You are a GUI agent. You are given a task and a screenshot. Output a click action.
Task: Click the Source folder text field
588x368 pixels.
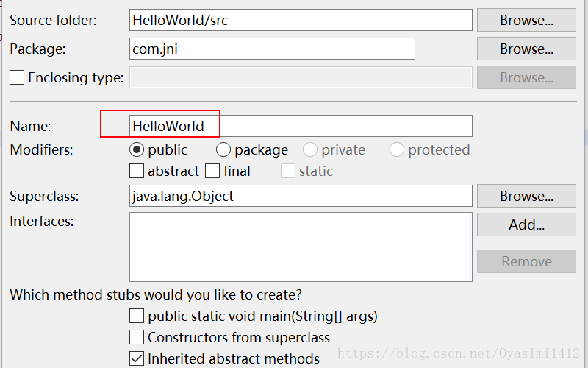click(x=301, y=20)
